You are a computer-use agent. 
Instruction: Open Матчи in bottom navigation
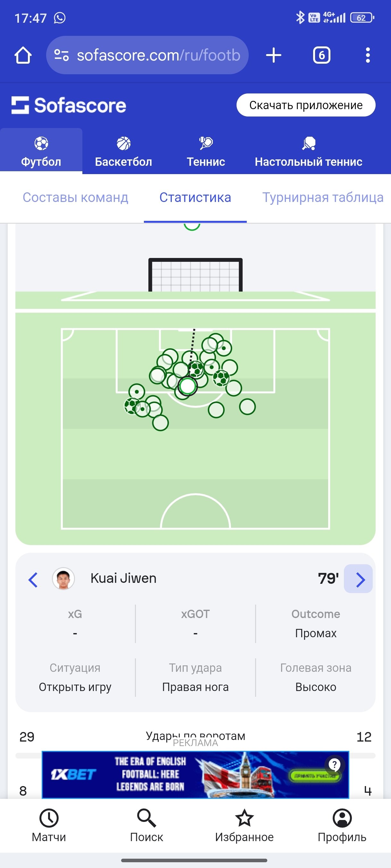[x=49, y=825]
